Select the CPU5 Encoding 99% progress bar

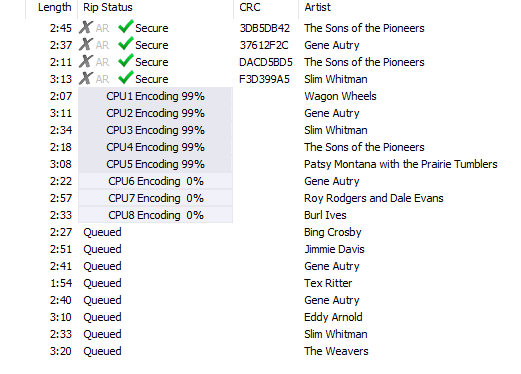coord(155,164)
